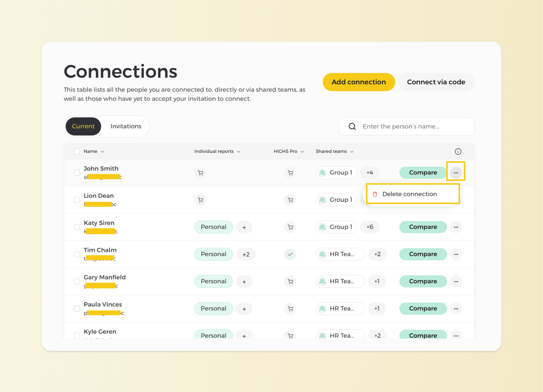Check the box for John Smith

click(77, 172)
